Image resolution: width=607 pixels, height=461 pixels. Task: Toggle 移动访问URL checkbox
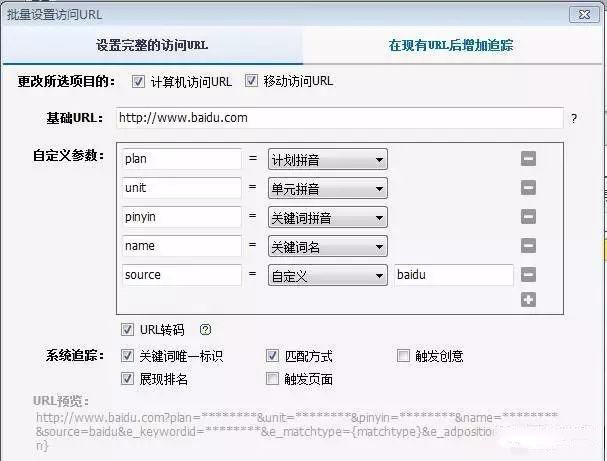[x=251, y=81]
